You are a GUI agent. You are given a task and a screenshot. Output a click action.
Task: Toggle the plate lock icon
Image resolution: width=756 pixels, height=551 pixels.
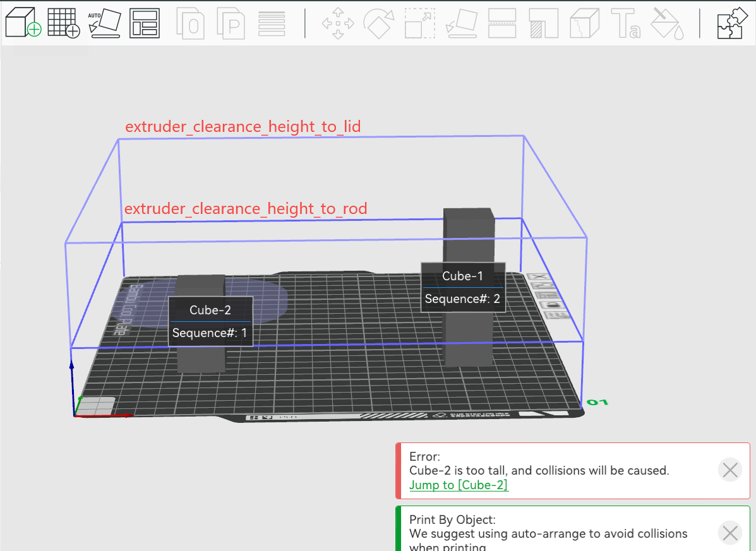coord(553,304)
